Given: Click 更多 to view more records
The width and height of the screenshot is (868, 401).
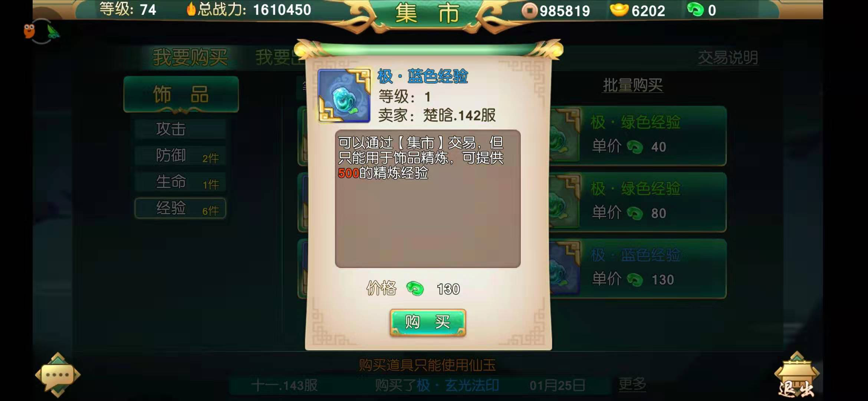Looking at the screenshot, I should (x=632, y=384).
